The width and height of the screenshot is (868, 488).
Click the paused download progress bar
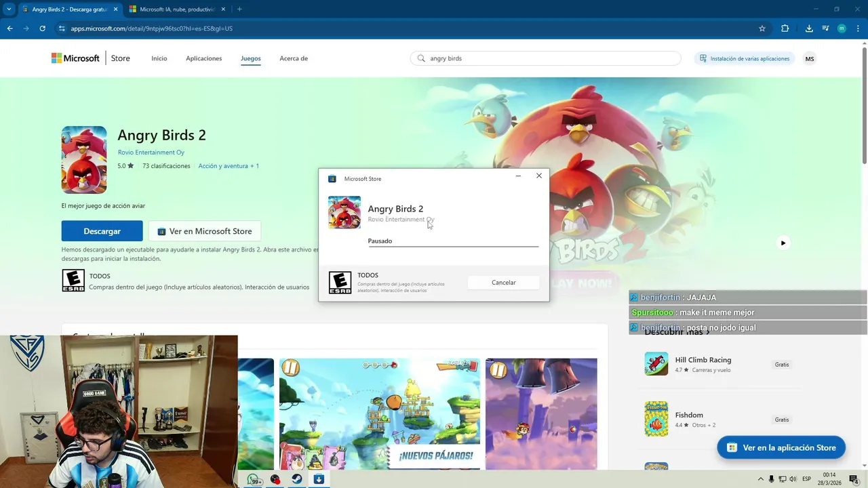click(x=453, y=247)
